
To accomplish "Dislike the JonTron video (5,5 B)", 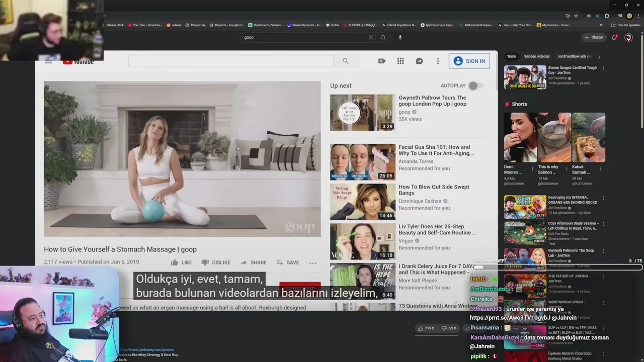I will pos(449,328).
